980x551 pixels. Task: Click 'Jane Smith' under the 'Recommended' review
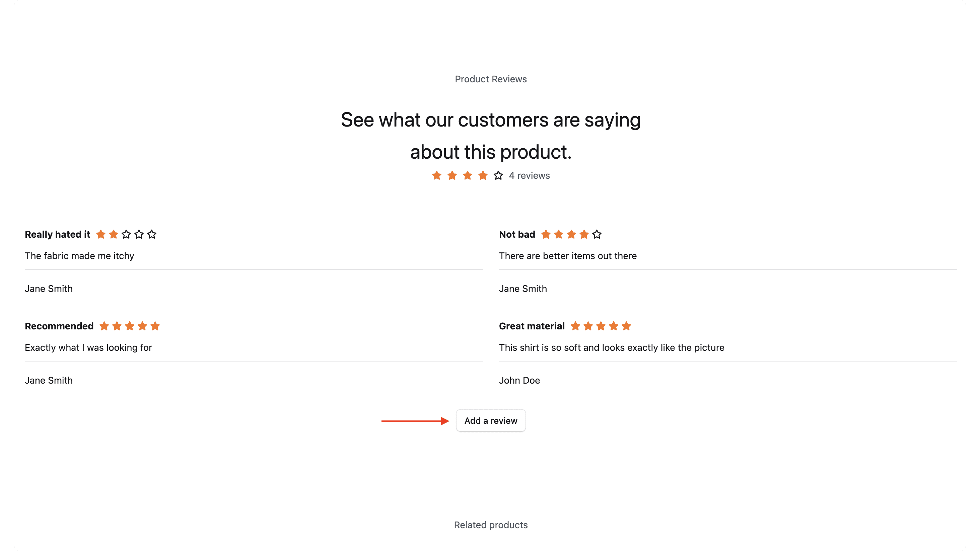[49, 380]
